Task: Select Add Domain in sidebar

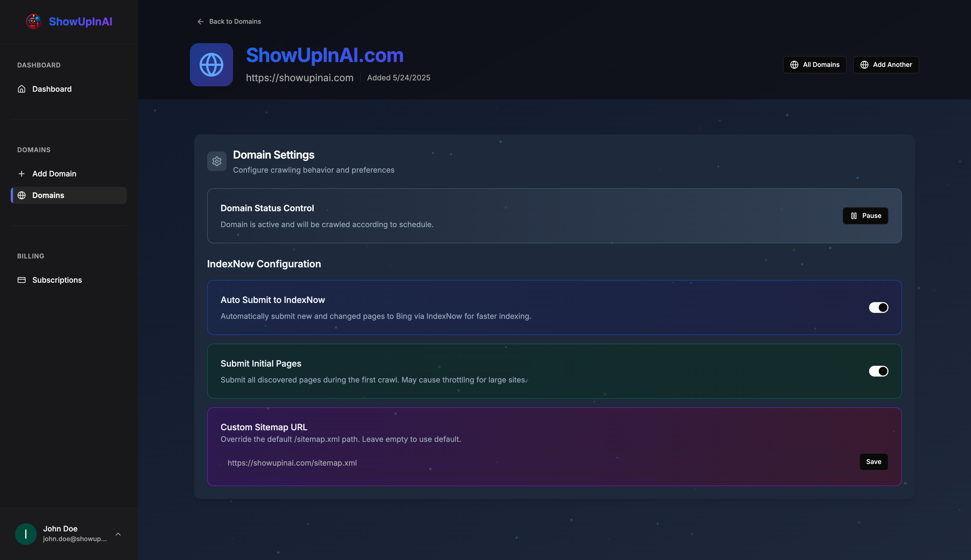Action: tap(69, 173)
